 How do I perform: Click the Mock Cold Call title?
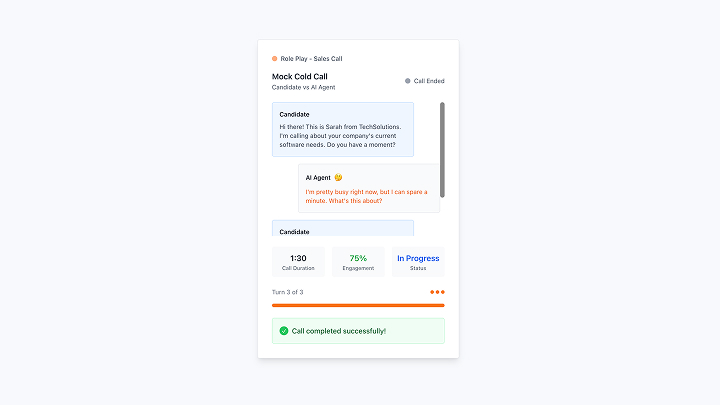(x=300, y=76)
